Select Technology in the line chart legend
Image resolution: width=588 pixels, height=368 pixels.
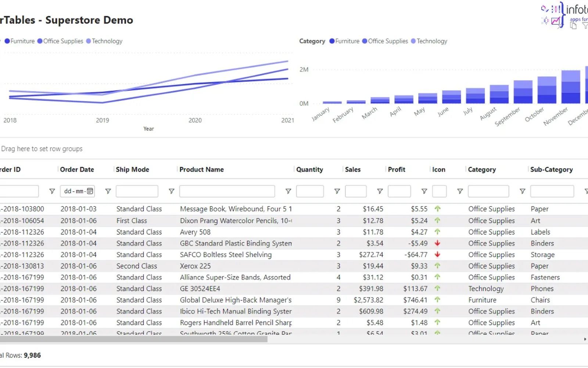[x=104, y=41]
